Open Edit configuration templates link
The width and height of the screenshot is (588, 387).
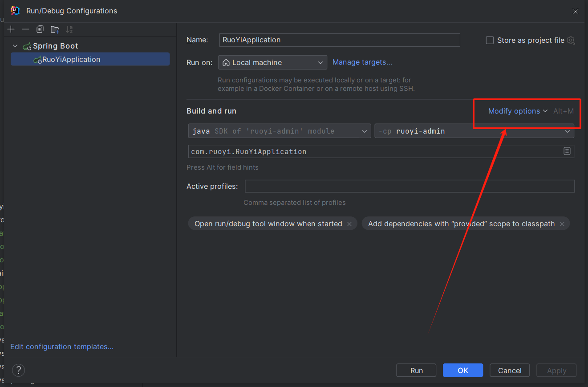pyautogui.click(x=62, y=346)
